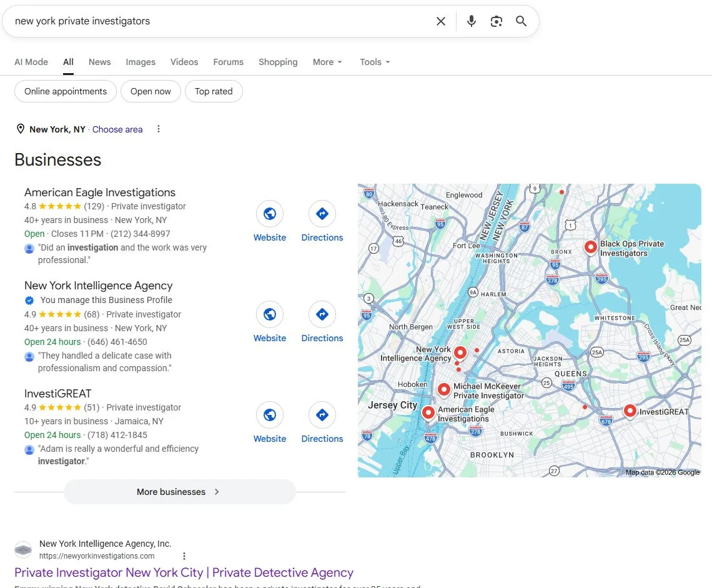Open 'Private Investigator New York City' result link
The height and width of the screenshot is (588, 712).
click(184, 572)
